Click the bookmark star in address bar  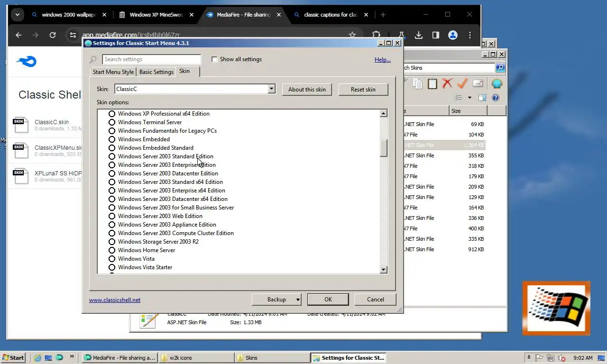[x=352, y=35]
